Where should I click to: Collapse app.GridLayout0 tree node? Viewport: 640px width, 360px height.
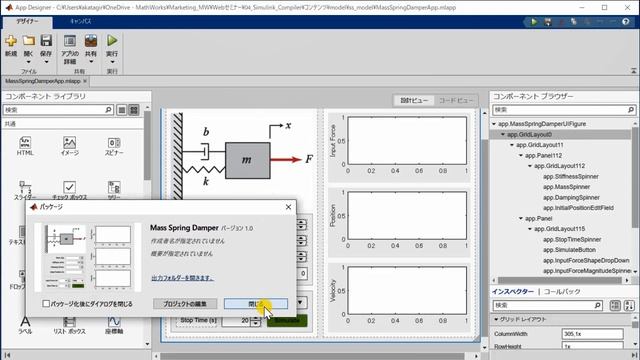click(503, 134)
